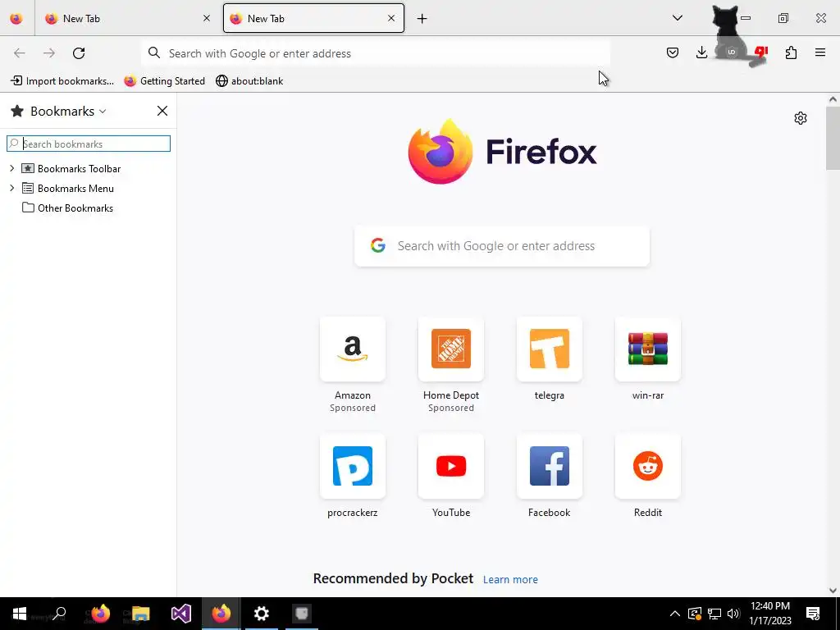Open Windows taskbar search
The image size is (840, 630).
60,614
